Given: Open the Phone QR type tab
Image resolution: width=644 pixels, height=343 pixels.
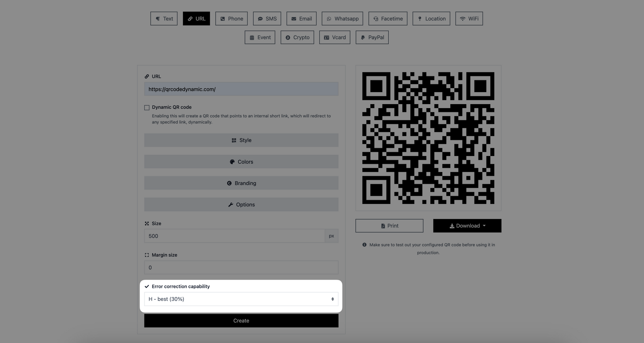Looking at the screenshot, I should (x=231, y=18).
